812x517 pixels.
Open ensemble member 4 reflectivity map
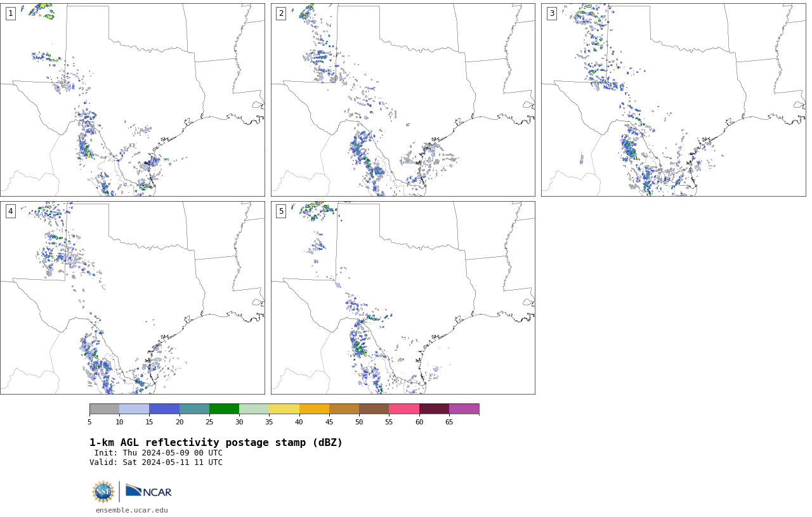tap(132, 298)
